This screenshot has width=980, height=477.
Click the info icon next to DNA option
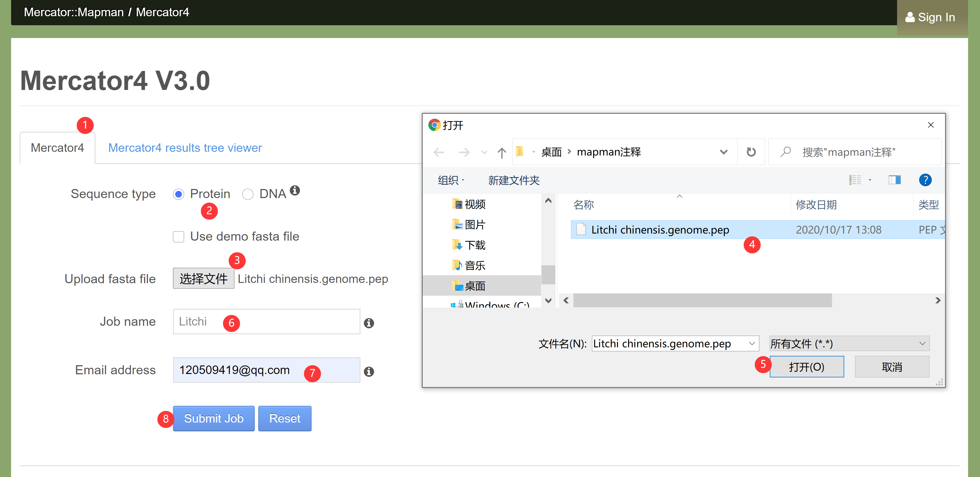click(x=295, y=190)
